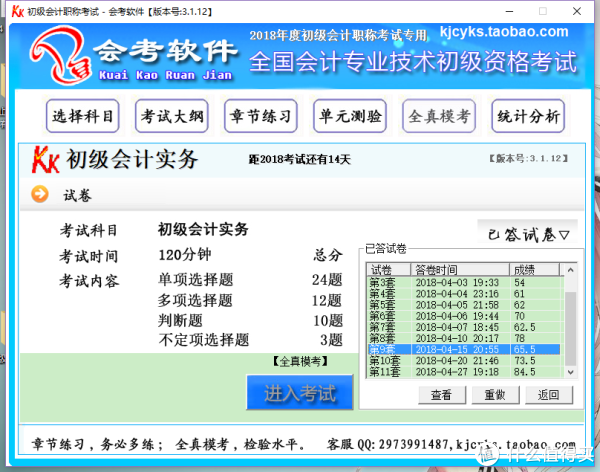Select the 第11套 exam row
The width and height of the screenshot is (600, 472).
tap(464, 372)
